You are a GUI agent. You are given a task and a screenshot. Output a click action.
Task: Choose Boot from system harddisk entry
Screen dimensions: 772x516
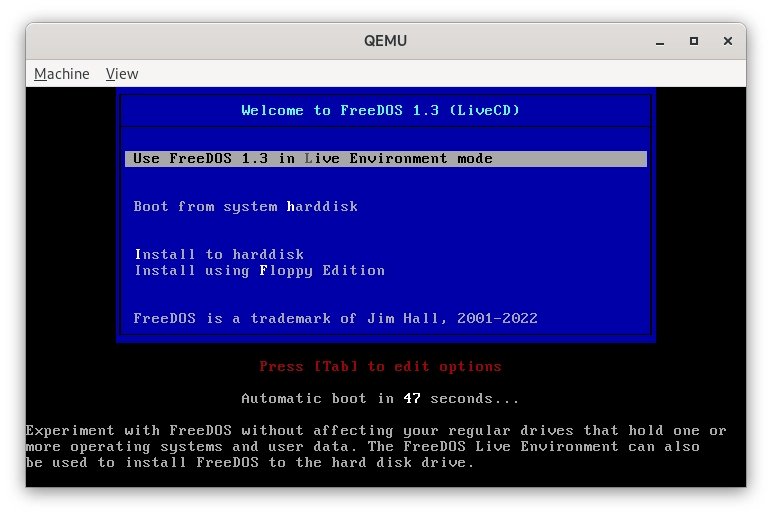(245, 206)
